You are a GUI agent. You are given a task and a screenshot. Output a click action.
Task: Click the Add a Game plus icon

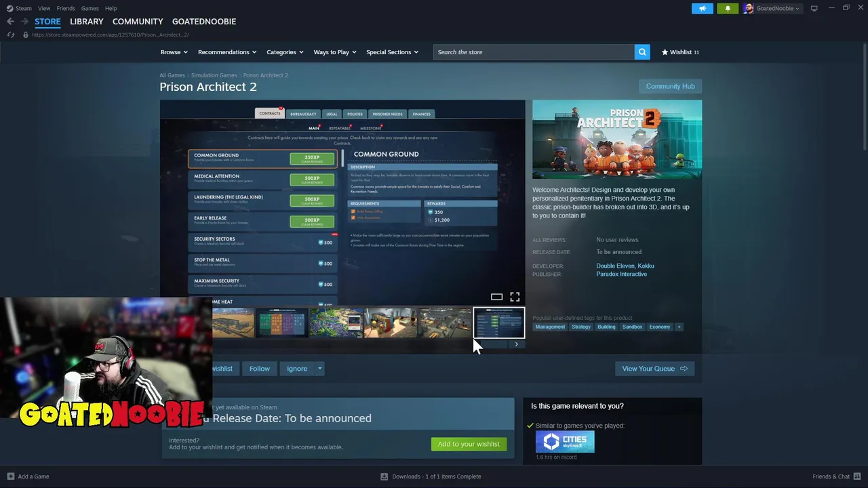point(10,476)
